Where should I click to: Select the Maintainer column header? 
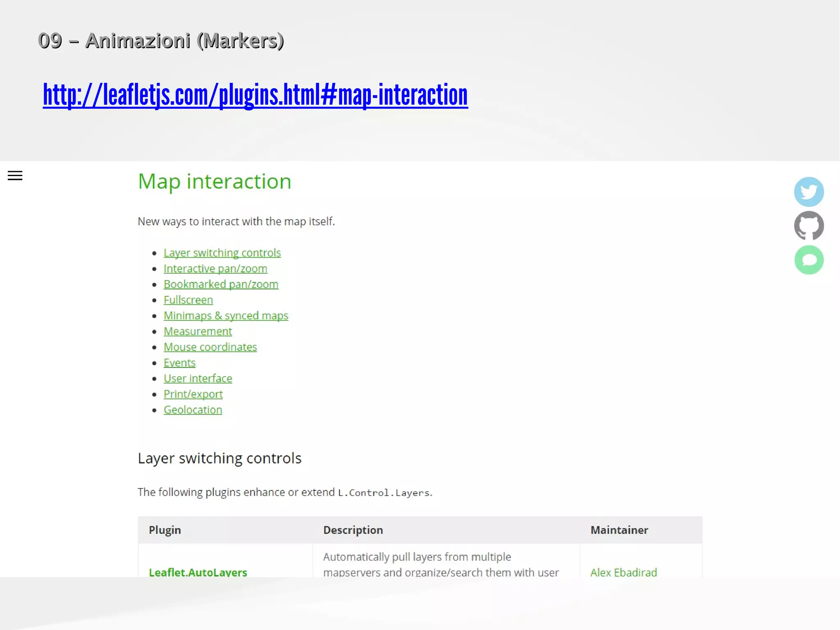(619, 530)
